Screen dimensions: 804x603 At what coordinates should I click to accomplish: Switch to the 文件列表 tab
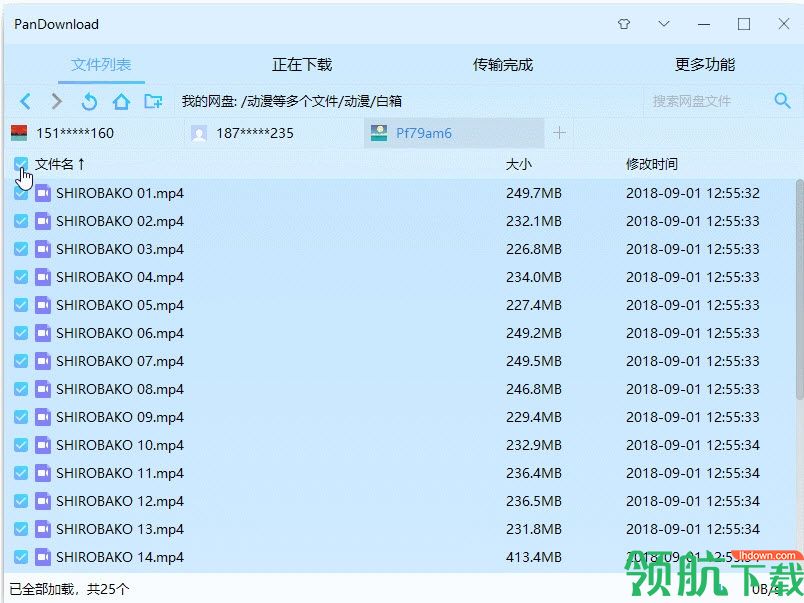101,65
